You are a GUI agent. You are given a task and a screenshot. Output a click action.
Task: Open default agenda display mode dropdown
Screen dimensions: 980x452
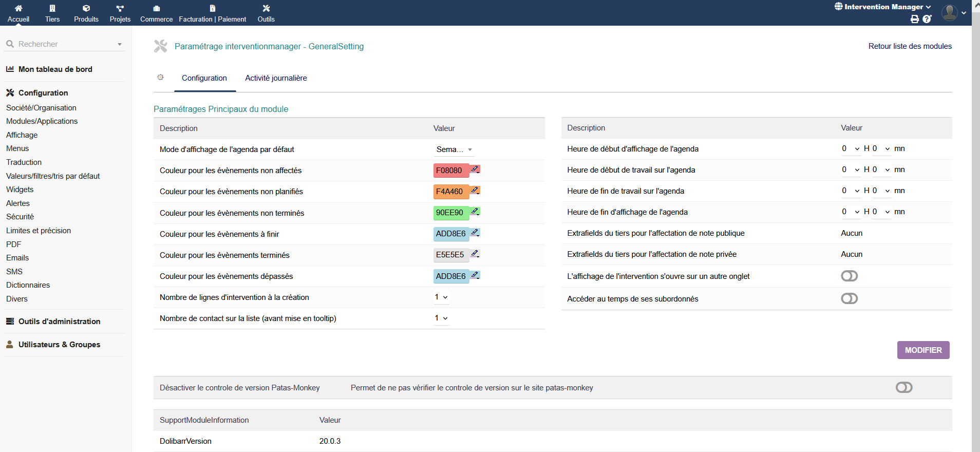point(454,149)
